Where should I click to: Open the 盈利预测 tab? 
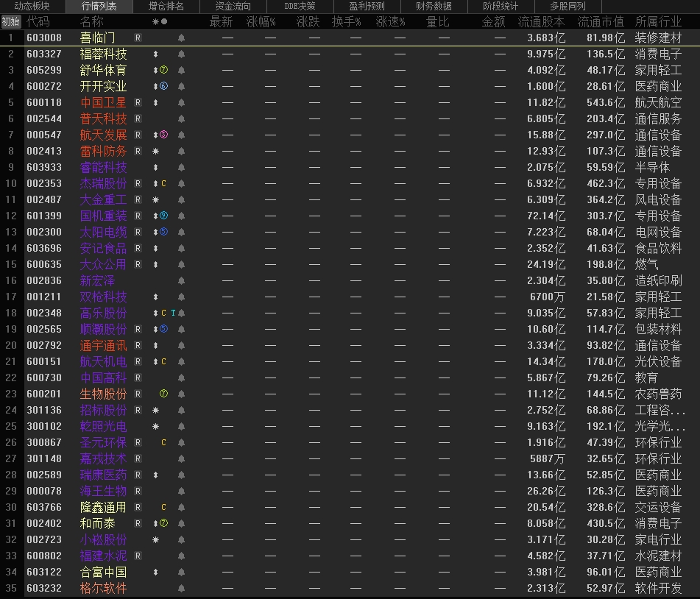367,6
